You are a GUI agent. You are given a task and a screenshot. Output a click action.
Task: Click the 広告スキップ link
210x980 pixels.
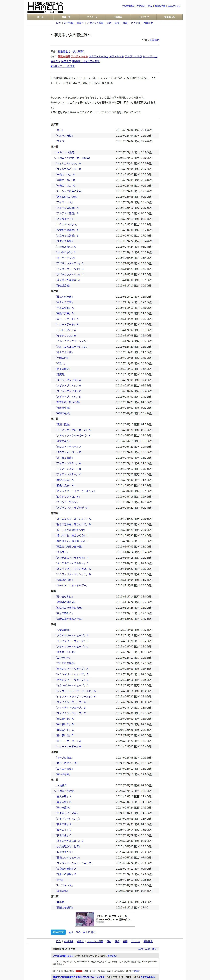click(174, 6)
